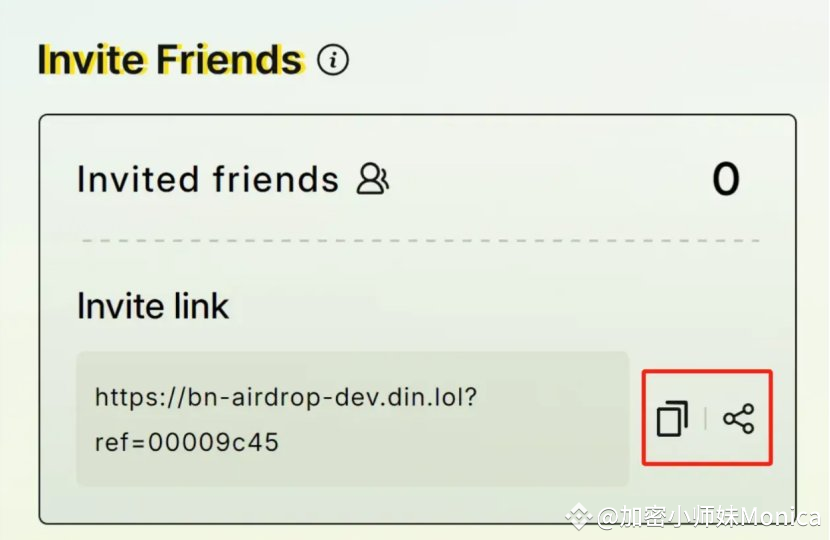
Task: Copy the invite link with the copy icon
Action: coord(673,419)
